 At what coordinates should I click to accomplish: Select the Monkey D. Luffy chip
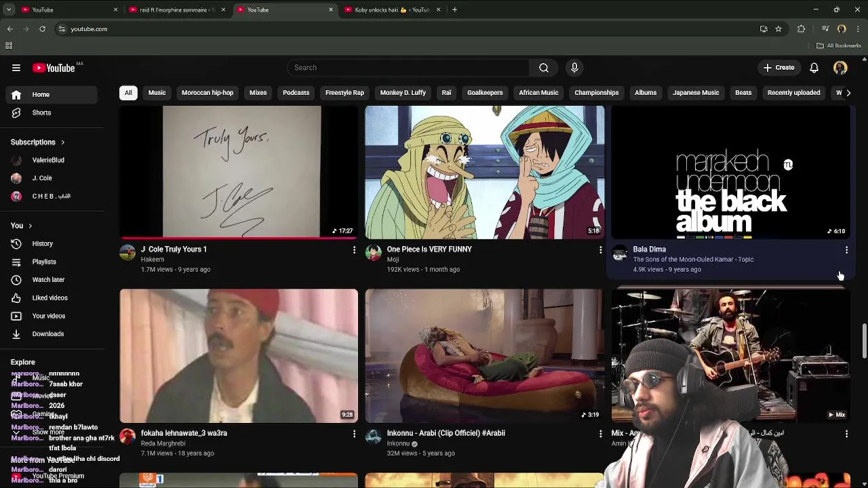point(403,93)
